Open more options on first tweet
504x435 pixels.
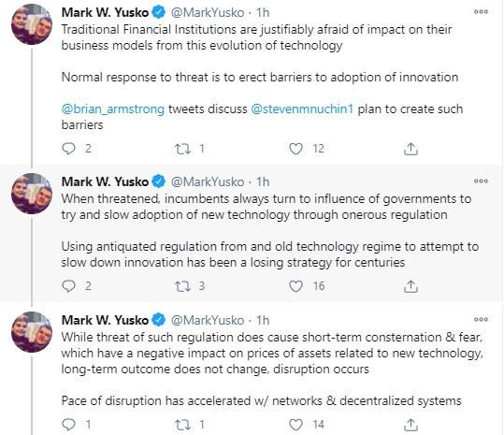click(x=481, y=12)
